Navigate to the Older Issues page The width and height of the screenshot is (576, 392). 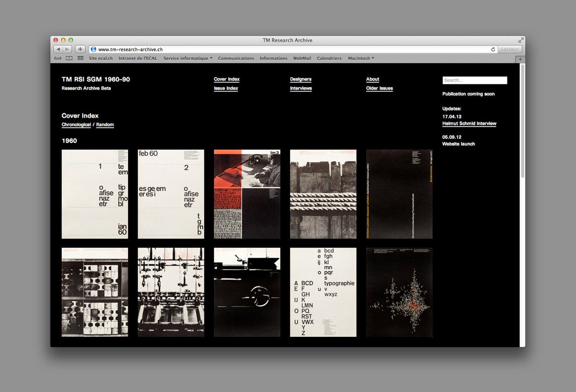coord(379,88)
